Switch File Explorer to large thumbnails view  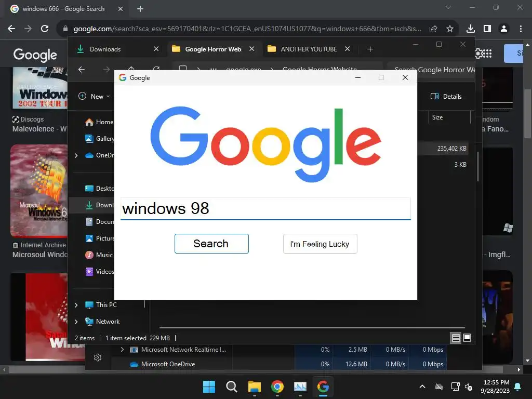[x=467, y=338]
